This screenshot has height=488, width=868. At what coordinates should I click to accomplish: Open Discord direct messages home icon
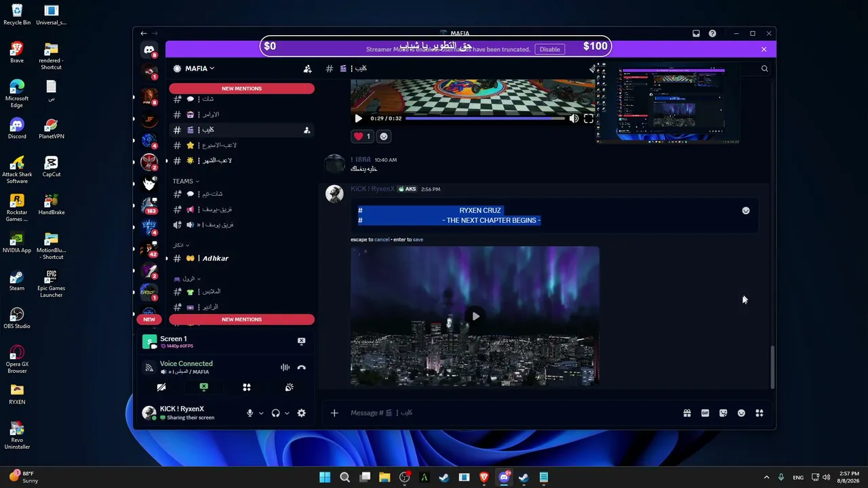(149, 49)
